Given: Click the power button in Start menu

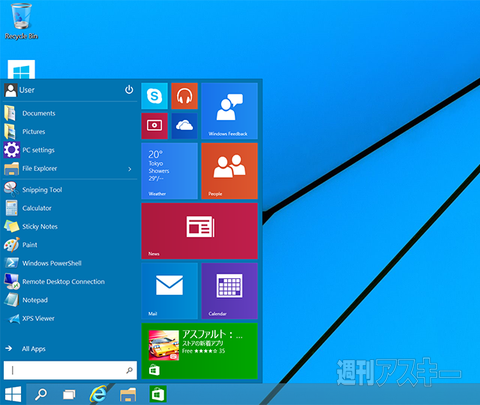Looking at the screenshot, I should 129,90.
